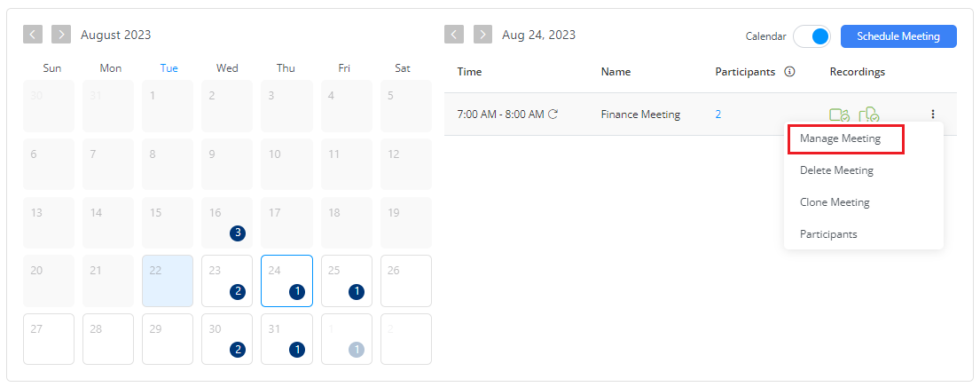Select August 30 on the calendar

click(227, 339)
